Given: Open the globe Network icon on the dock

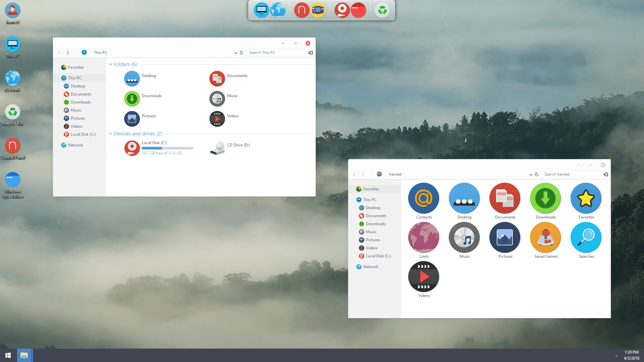Looking at the screenshot, I should click(x=278, y=10).
